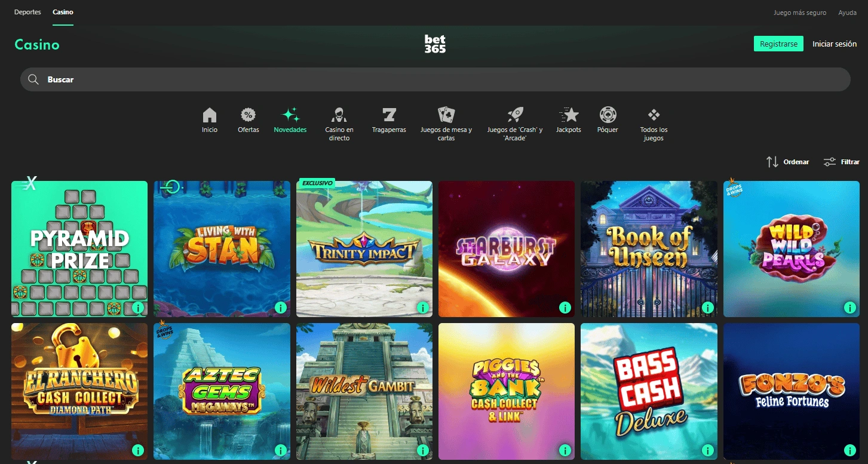The image size is (868, 464).
Task: Click Iniciar sesión to log in
Action: click(835, 44)
